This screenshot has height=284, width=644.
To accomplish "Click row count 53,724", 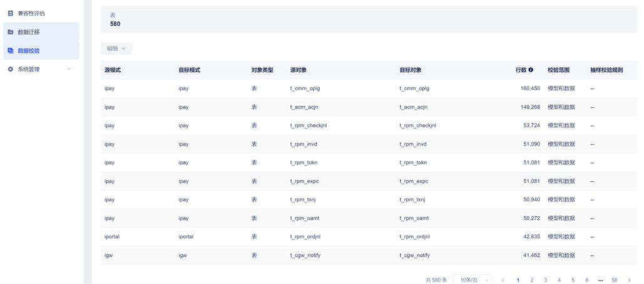I will pos(532,125).
